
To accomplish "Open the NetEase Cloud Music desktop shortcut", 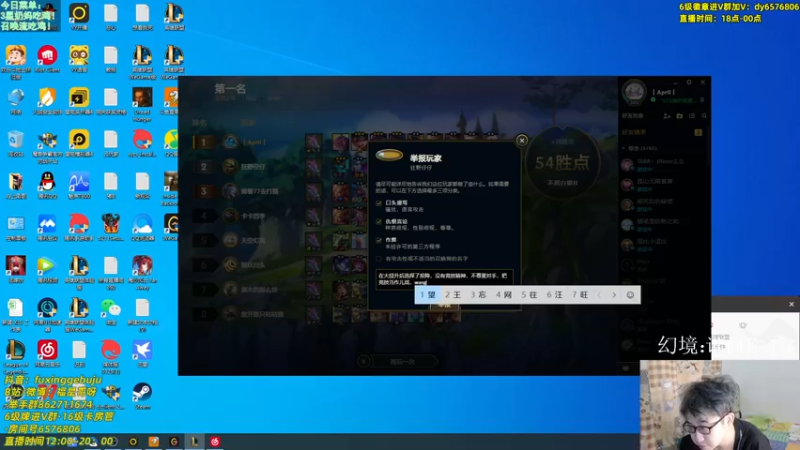I will click(47, 354).
